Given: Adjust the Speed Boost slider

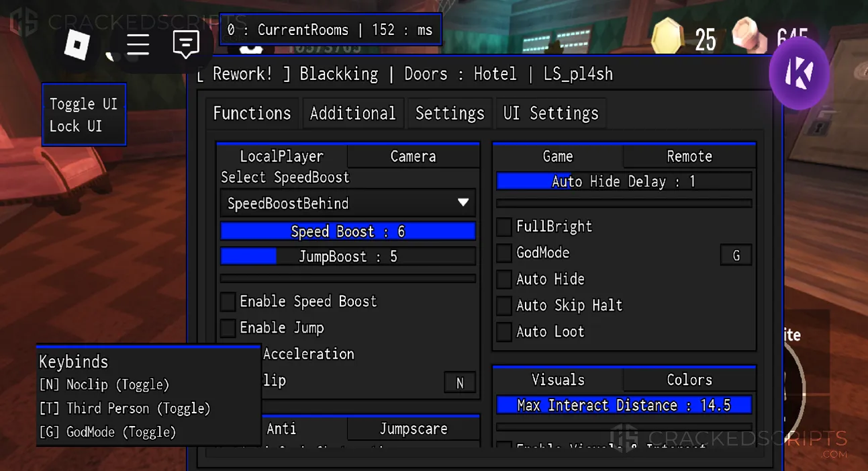Looking at the screenshot, I should (348, 232).
